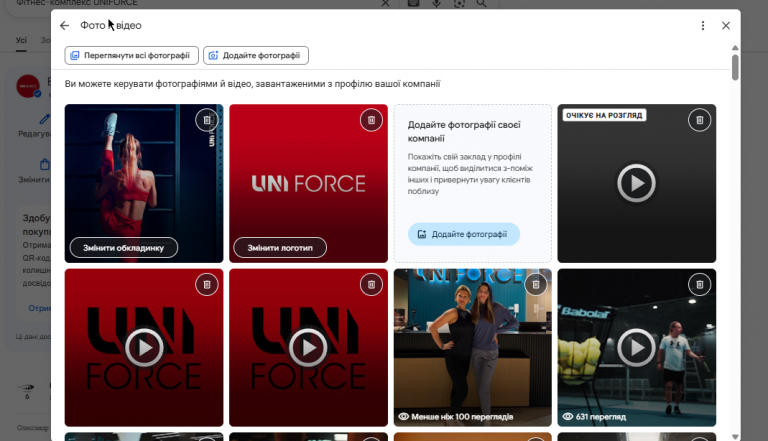Image resolution: width=768 pixels, height=441 pixels.
Task: Delete first UNI FORCE logo video in second row
Action: (207, 285)
